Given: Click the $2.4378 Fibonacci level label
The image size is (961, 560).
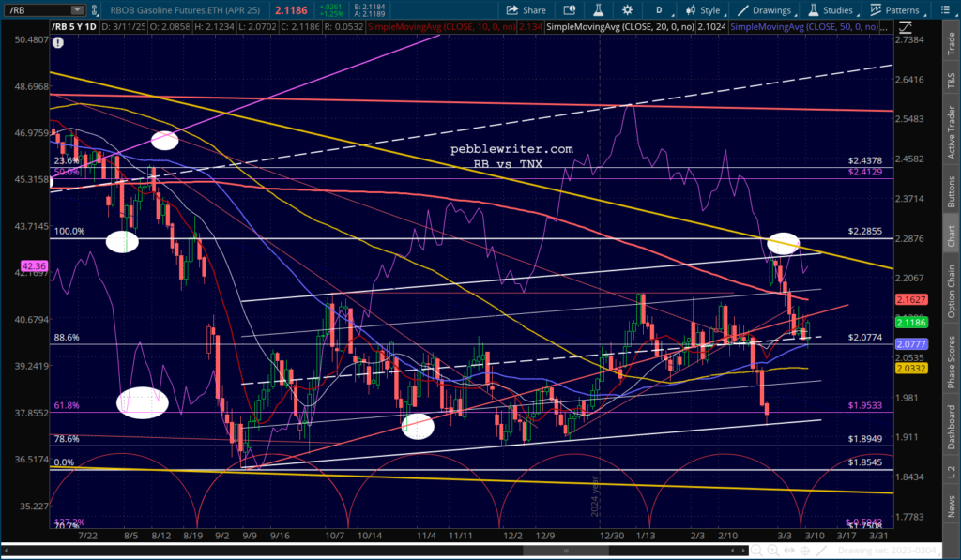Looking at the screenshot, I should (x=864, y=160).
